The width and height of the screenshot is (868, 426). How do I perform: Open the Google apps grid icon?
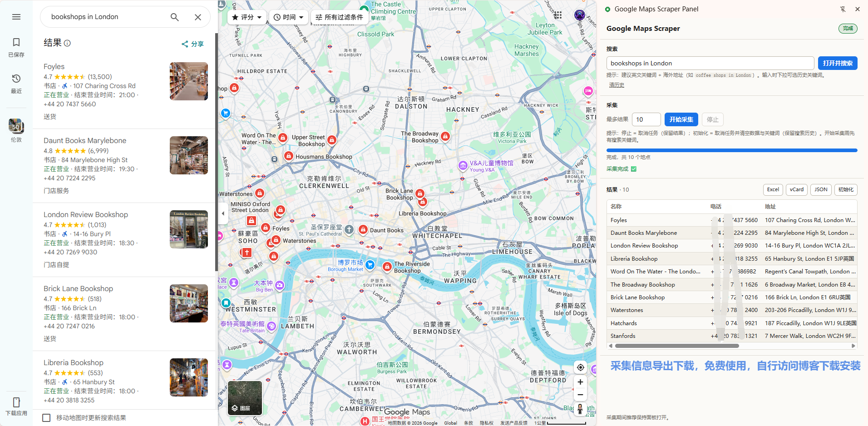click(557, 15)
